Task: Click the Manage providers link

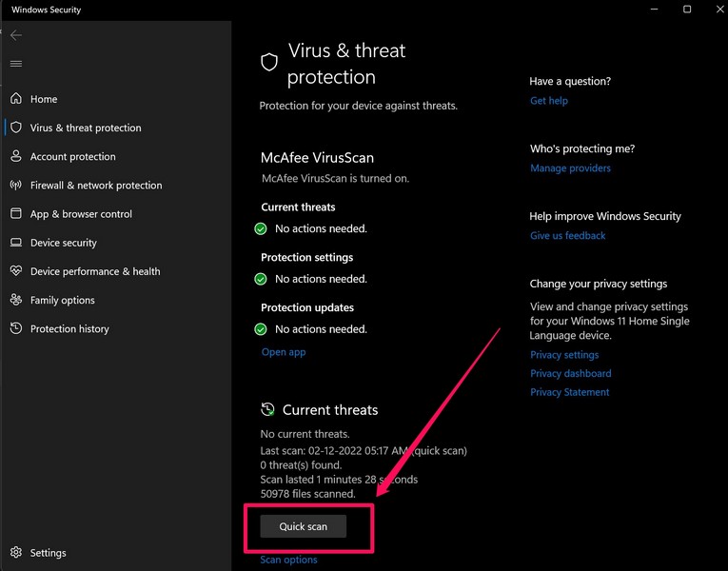Action: pyautogui.click(x=570, y=168)
